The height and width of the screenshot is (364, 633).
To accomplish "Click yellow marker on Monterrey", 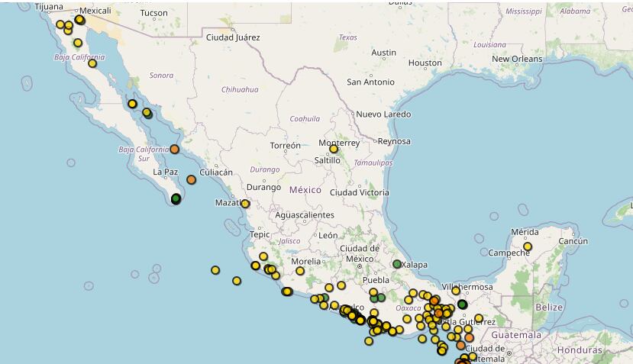I will pos(334,149).
